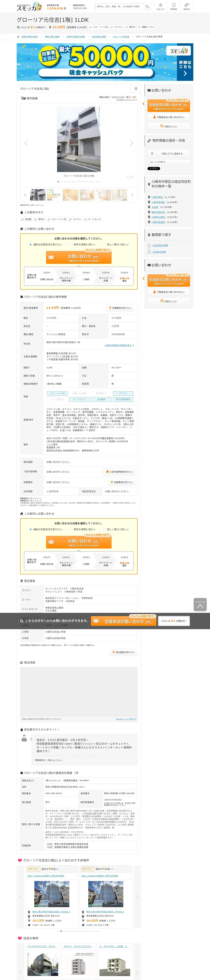
Task: Select the first exterior thumbnail in photo strip
Action: (38, 195)
